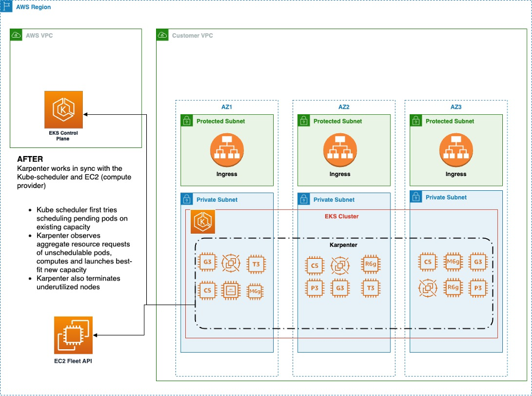This screenshot has height=396, width=532.
Task: Click the M6g instance chip in AZ1
Action: tap(255, 292)
